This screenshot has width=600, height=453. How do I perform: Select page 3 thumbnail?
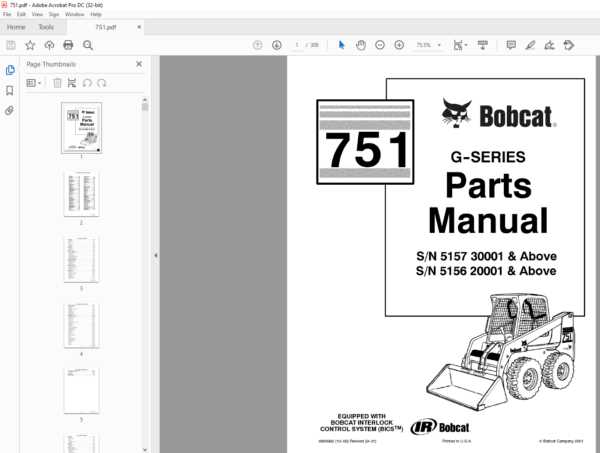click(x=82, y=259)
